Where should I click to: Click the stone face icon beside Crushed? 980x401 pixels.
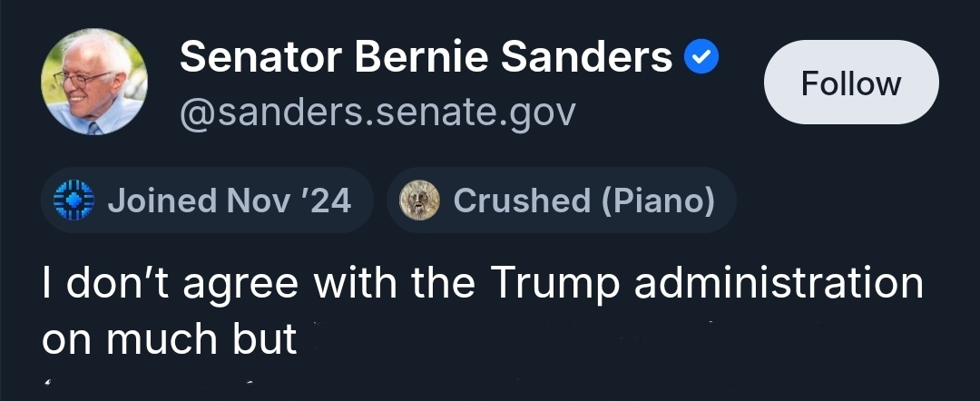point(419,200)
